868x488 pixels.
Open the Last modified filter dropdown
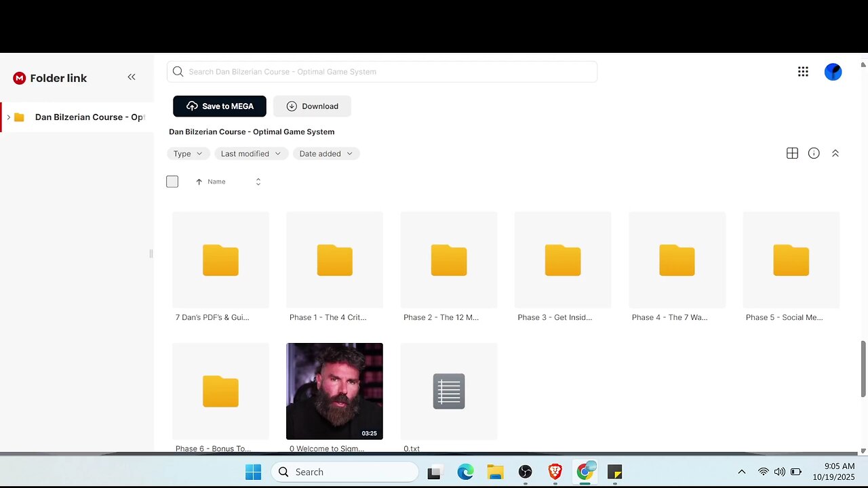(252, 154)
